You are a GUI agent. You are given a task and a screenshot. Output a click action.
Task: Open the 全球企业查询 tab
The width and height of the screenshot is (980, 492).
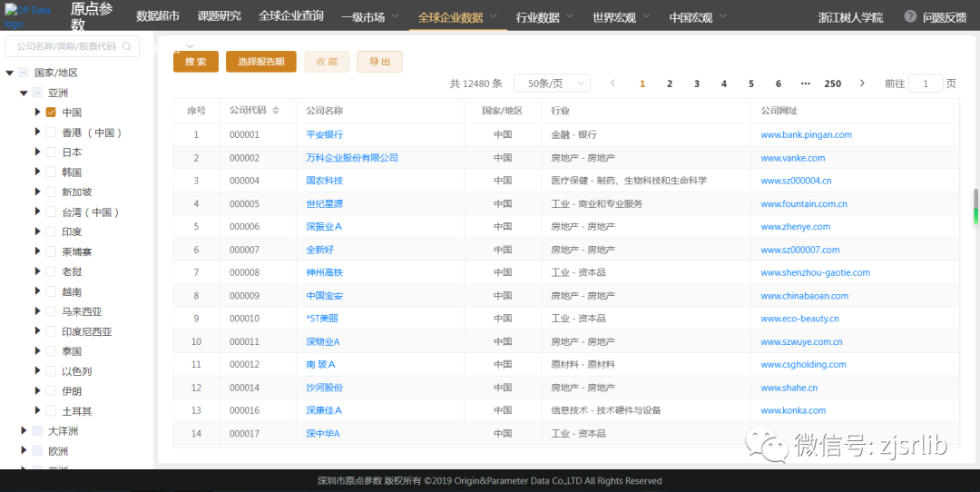(x=291, y=16)
